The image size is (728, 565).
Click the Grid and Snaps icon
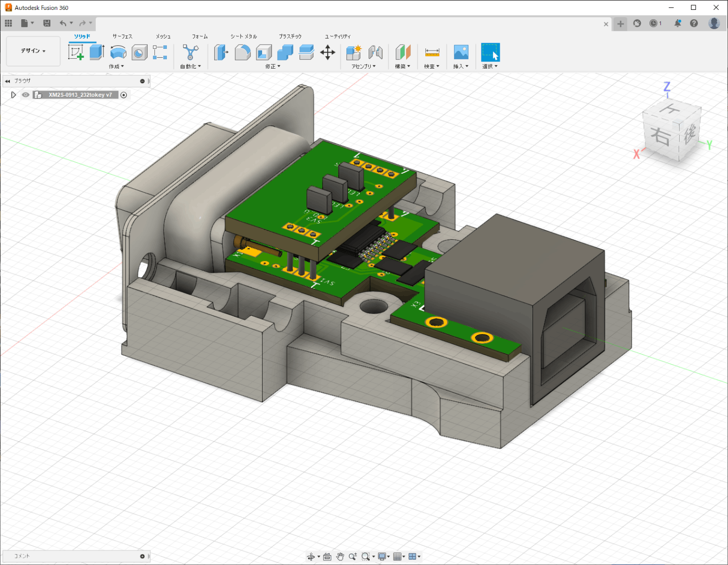pyautogui.click(x=397, y=557)
